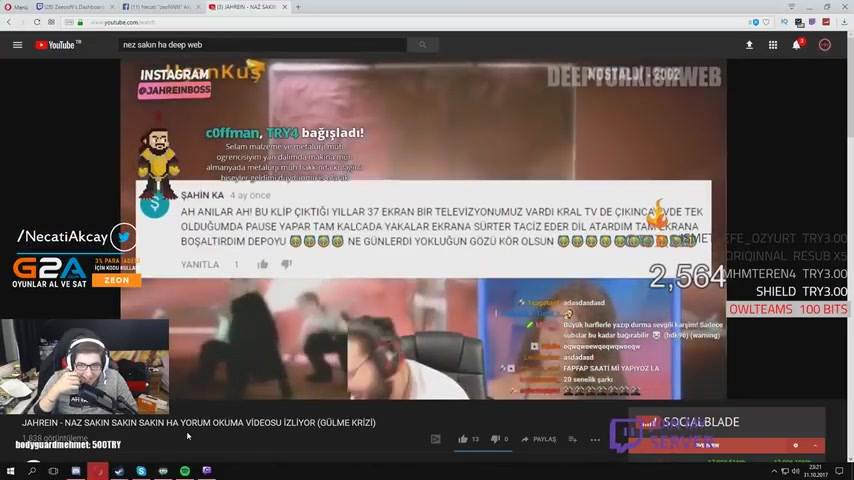Viewport: 854px width, 480px height.
Task: Click the search box containing 'nez sakın ha deep web'
Action: [262, 45]
